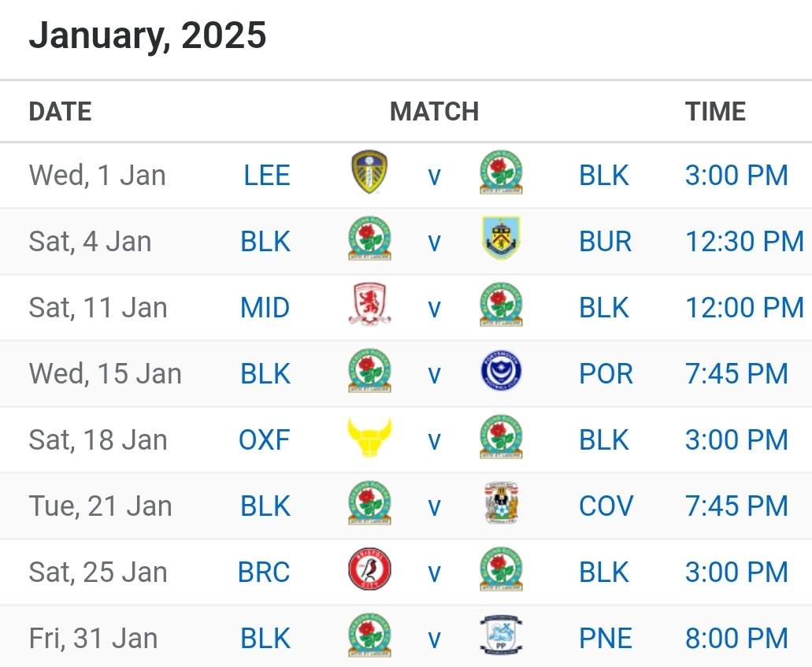Click the Leeds United crest icon
The image size is (812, 667).
[x=369, y=172]
